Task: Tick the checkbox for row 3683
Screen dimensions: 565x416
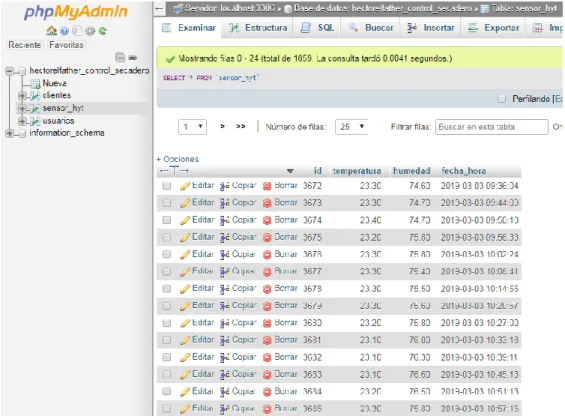Action: pyautogui.click(x=166, y=374)
